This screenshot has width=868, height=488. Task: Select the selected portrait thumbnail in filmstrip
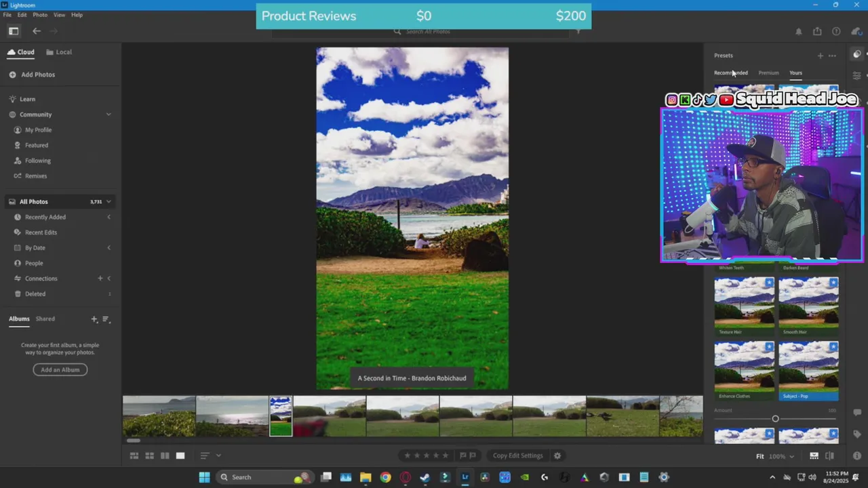click(x=281, y=416)
